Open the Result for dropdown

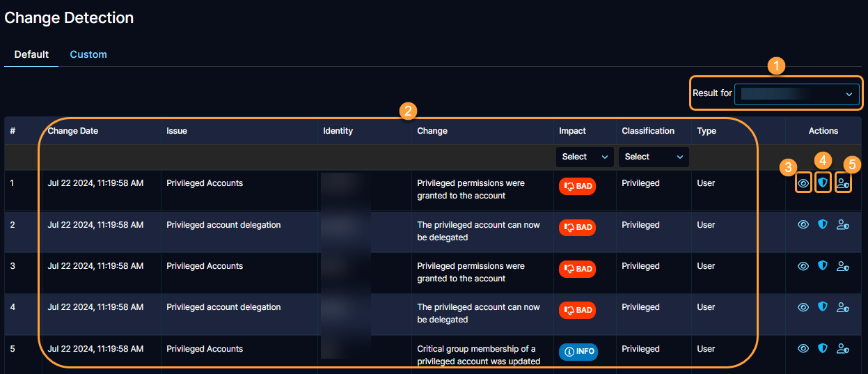click(x=796, y=94)
